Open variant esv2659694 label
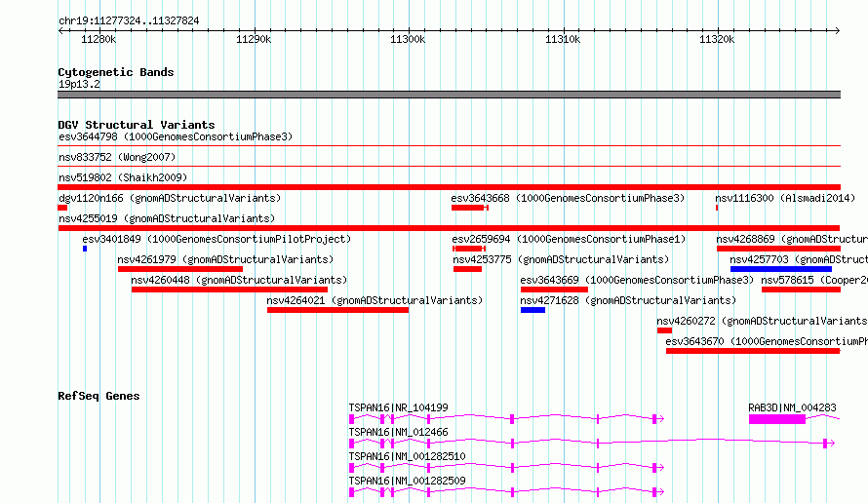Image resolution: width=868 pixels, height=503 pixels. click(x=569, y=239)
